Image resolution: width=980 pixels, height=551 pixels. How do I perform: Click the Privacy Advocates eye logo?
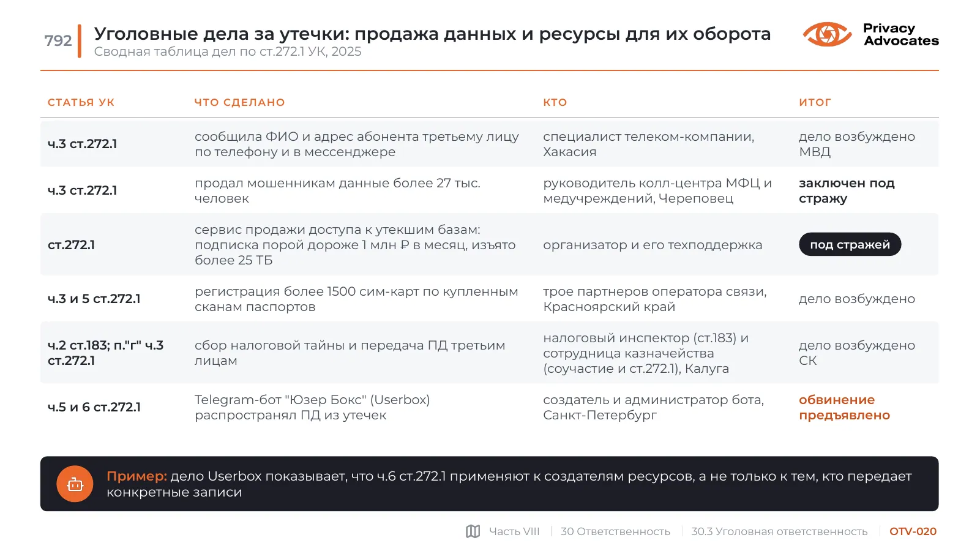827,34
